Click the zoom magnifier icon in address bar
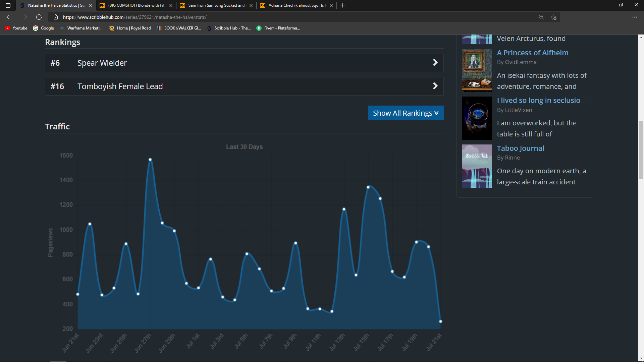Image resolution: width=644 pixels, height=362 pixels. coord(541,17)
